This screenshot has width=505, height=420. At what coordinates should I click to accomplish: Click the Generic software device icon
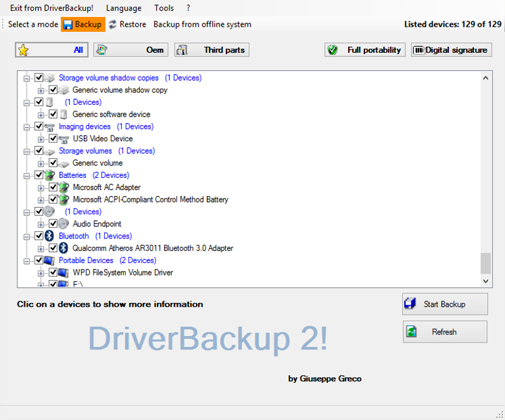click(x=64, y=114)
